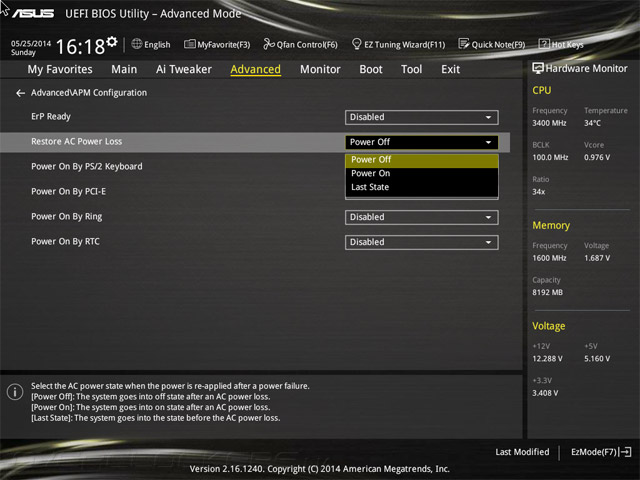
Task: Click the Last Modified button
Action: (522, 452)
